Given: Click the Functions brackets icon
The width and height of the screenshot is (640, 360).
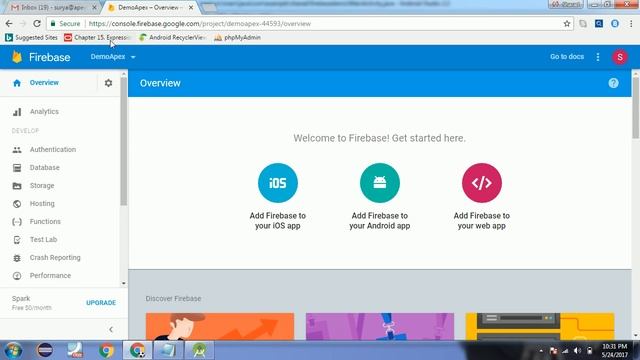Looking at the screenshot, I should coord(17,222).
